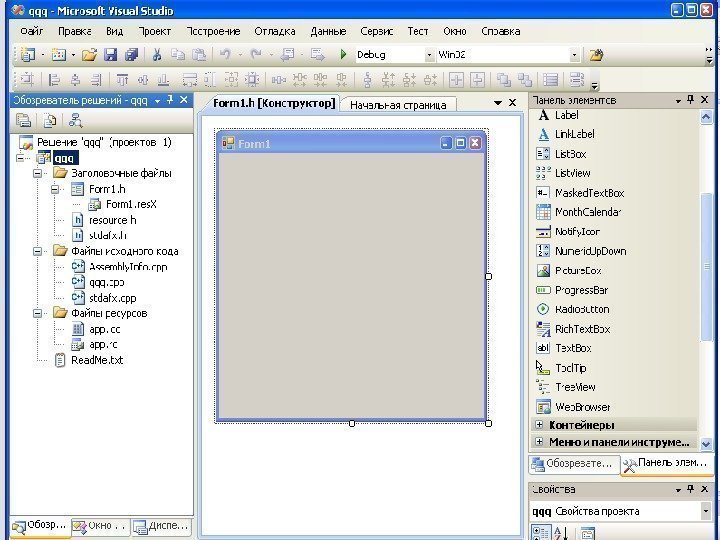720x540 pixels.
Task: Click the toolbox scroll up arrow
Action: (x=706, y=117)
